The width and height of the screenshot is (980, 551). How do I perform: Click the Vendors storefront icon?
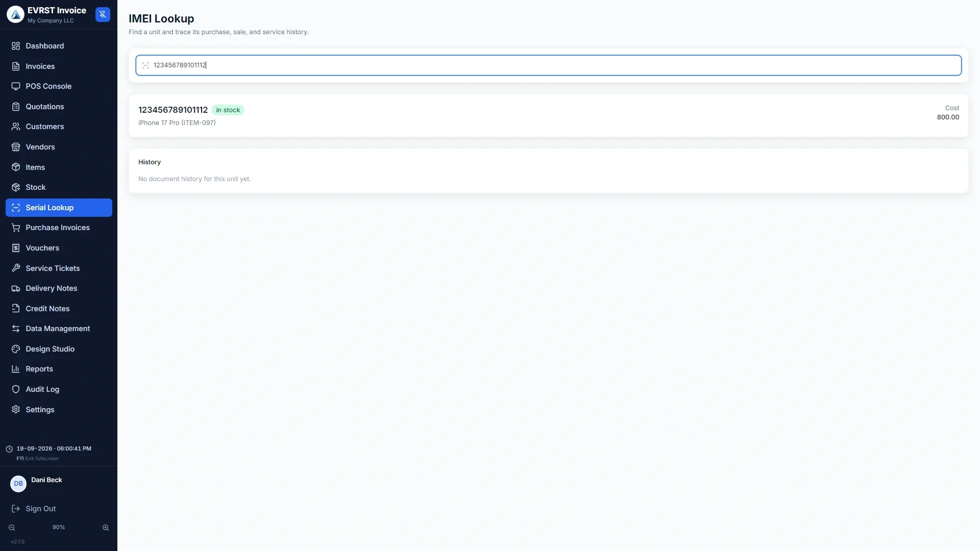(x=16, y=147)
